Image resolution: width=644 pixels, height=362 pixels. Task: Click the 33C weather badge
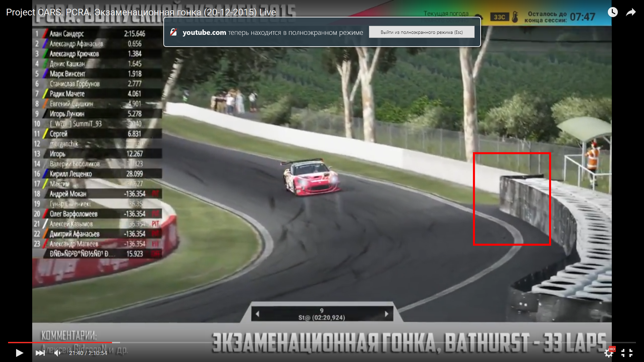499,17
